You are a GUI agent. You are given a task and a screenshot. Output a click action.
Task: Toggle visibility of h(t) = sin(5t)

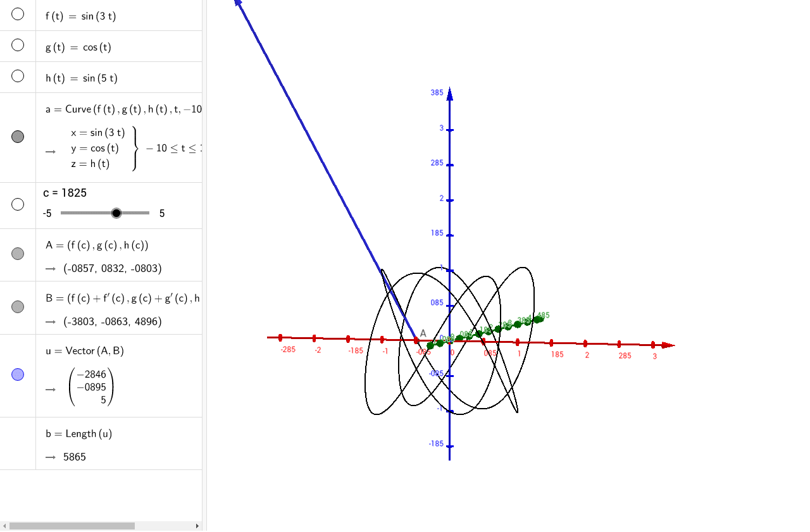pyautogui.click(x=18, y=76)
